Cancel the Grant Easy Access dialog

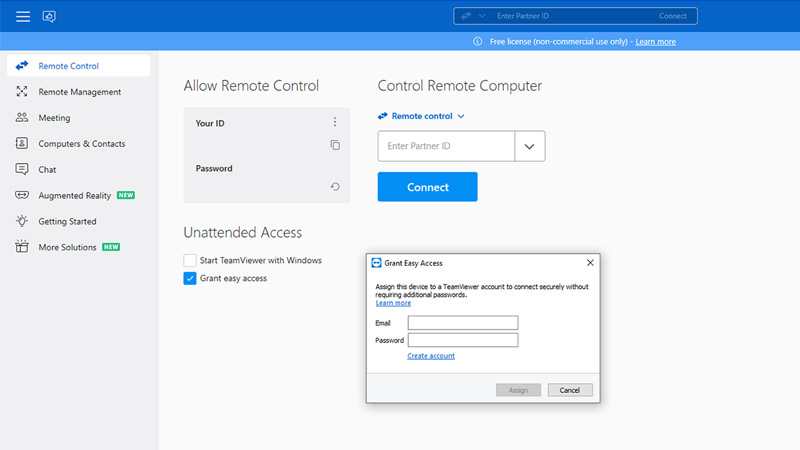(x=570, y=390)
